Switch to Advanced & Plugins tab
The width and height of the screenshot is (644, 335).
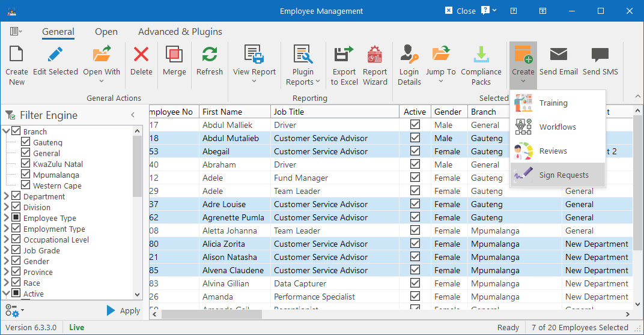pyautogui.click(x=180, y=32)
